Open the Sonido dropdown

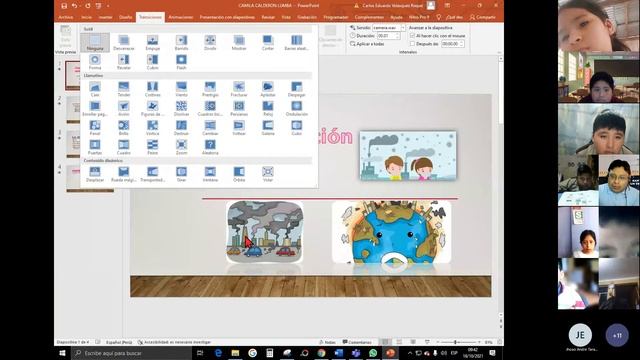pyautogui.click(x=403, y=28)
